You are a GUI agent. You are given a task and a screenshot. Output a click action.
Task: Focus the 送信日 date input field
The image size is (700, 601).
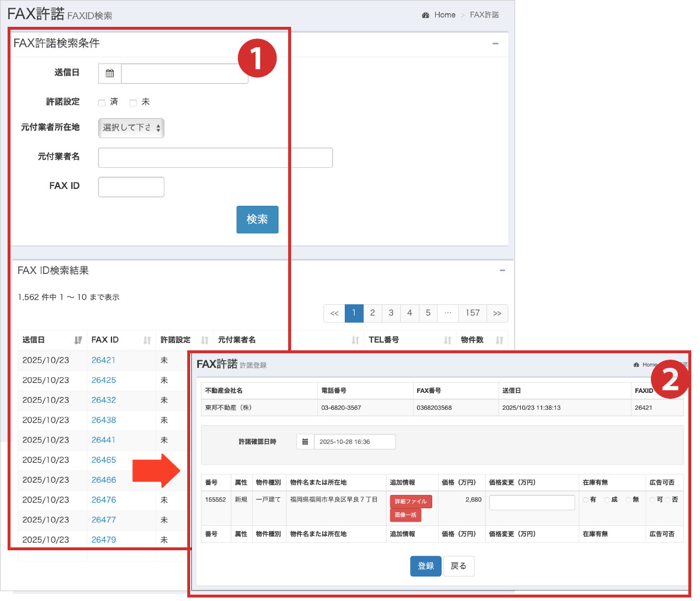[x=184, y=73]
